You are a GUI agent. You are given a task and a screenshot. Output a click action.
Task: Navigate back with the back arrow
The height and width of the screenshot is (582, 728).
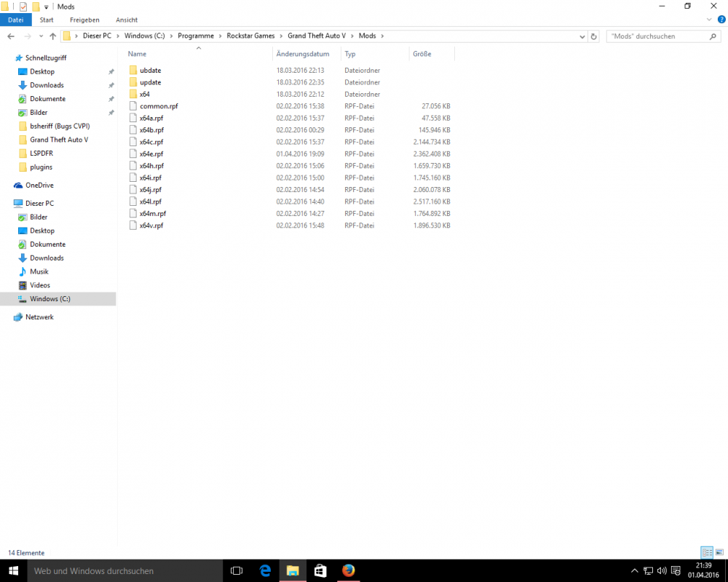coord(11,36)
